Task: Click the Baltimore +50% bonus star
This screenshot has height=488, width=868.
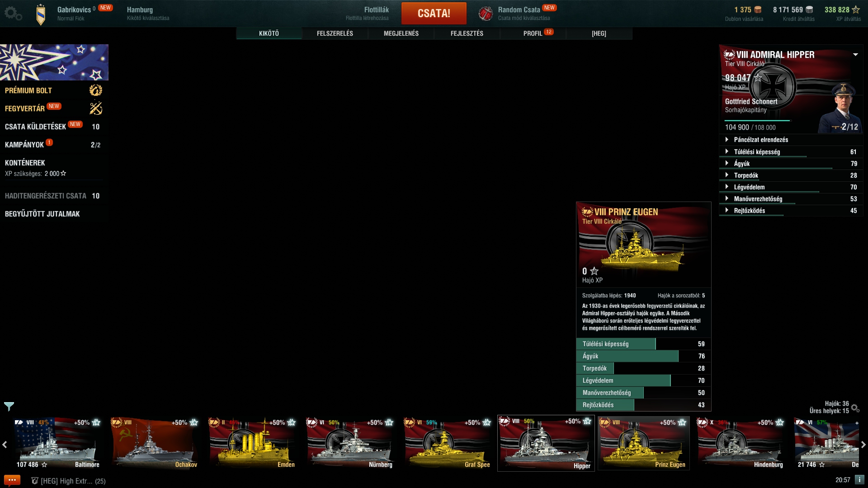Action: point(96,422)
